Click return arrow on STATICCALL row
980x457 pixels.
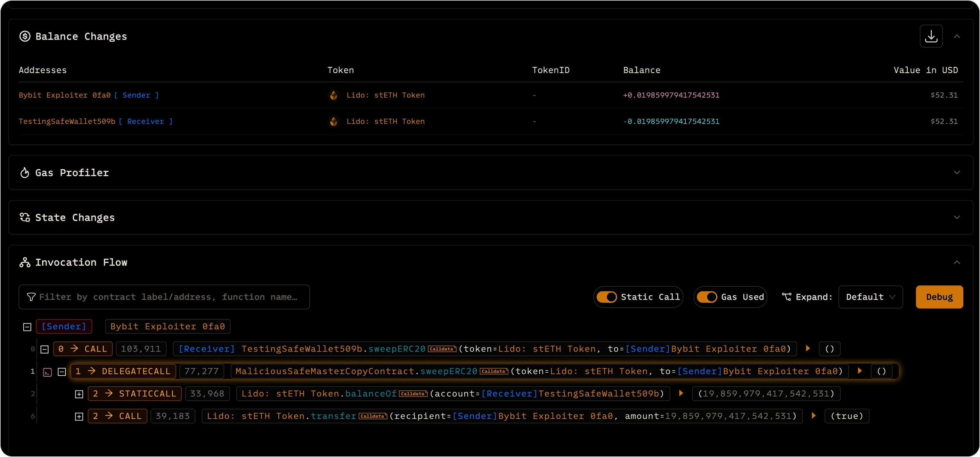(x=681, y=393)
